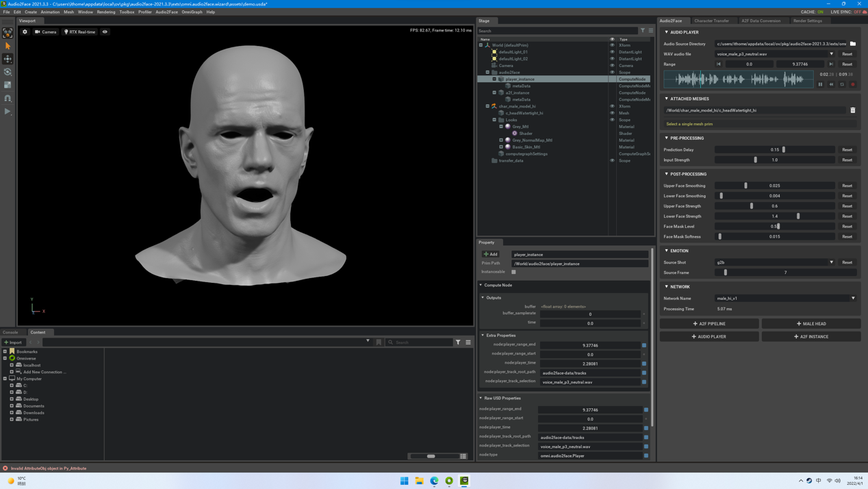Select the Move tool in left toolbar
Viewport: 868px width, 489px height.
click(x=8, y=59)
